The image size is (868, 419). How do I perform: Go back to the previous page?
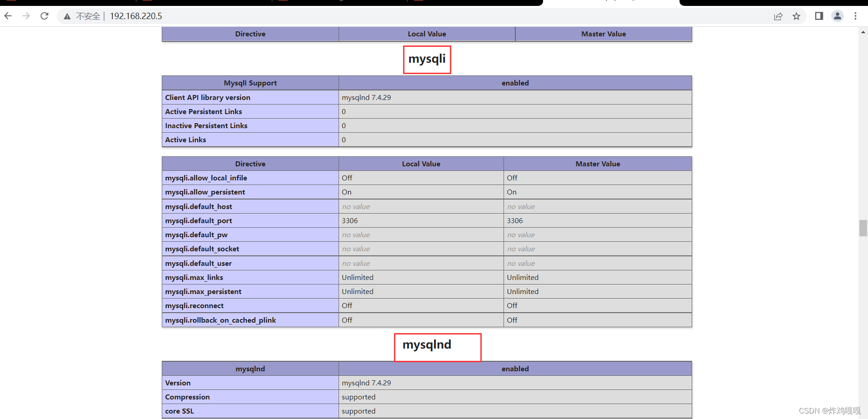pyautogui.click(x=8, y=16)
